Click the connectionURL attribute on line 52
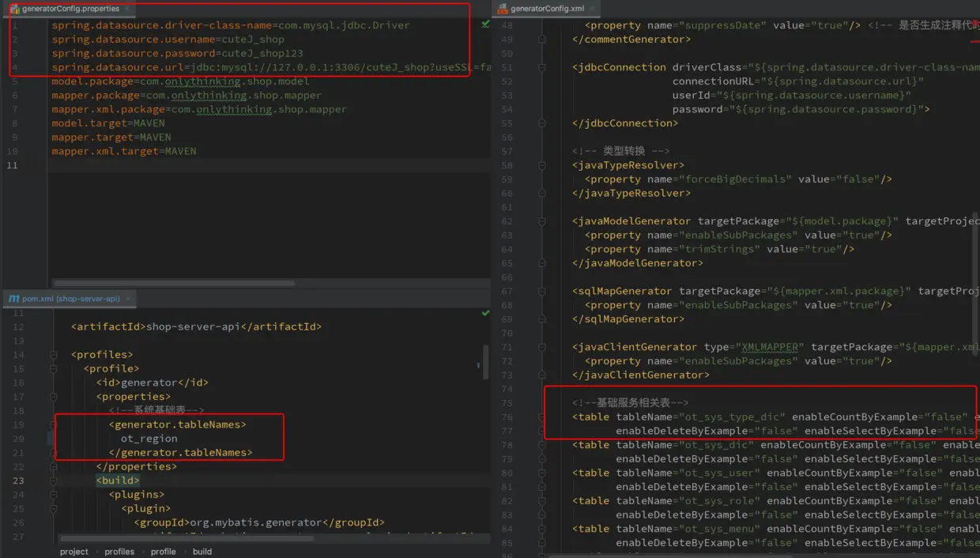Screen dimensions: 980x558 (798, 81)
